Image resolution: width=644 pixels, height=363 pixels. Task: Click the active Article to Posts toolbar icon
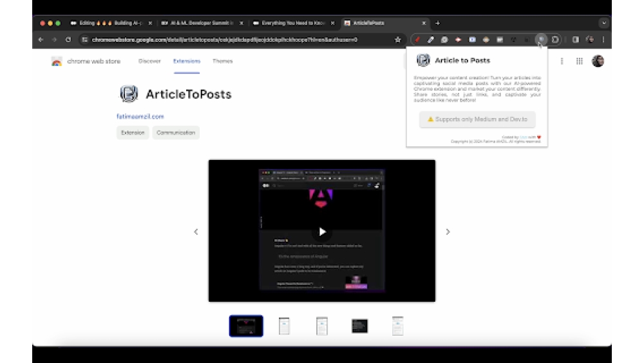coord(542,39)
